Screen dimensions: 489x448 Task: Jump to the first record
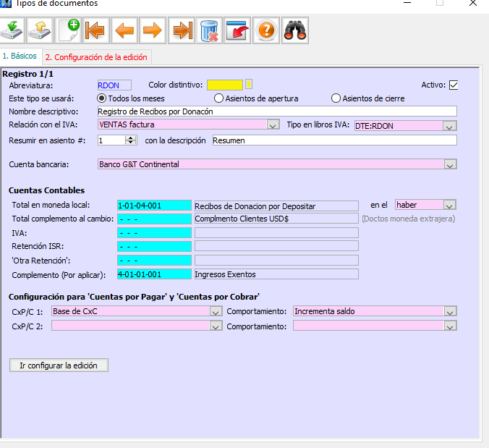[97, 30]
